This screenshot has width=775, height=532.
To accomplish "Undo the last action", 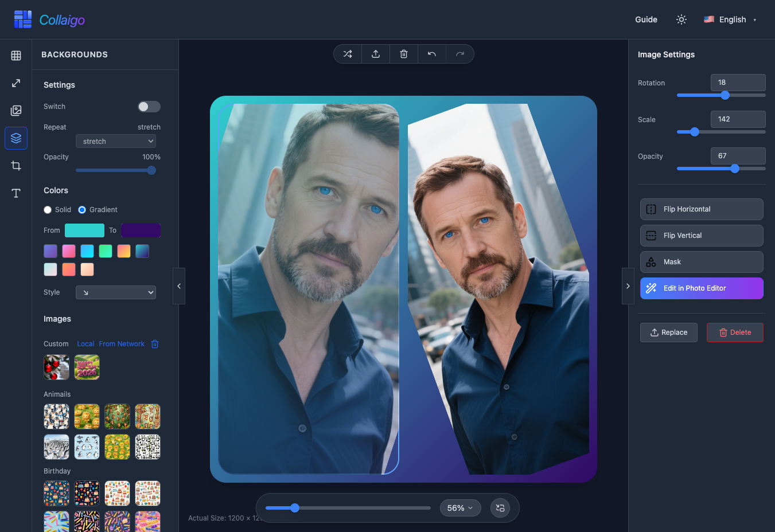I will (x=432, y=54).
